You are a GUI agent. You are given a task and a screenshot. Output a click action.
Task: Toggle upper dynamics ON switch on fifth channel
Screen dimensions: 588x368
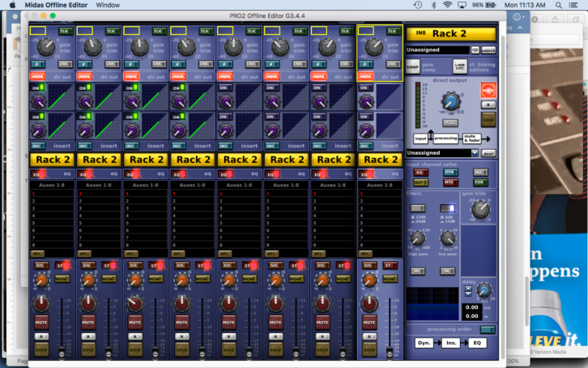coord(225,88)
